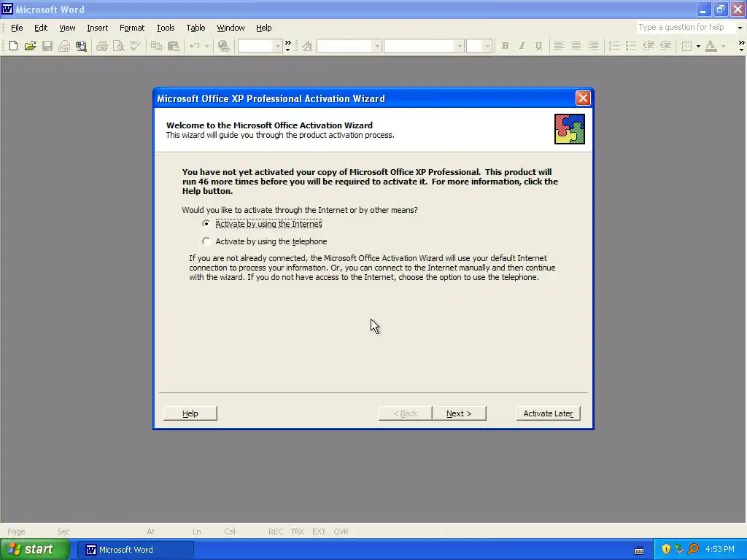Click the Bullets list icon
This screenshot has height=560, width=747.
[x=631, y=46]
